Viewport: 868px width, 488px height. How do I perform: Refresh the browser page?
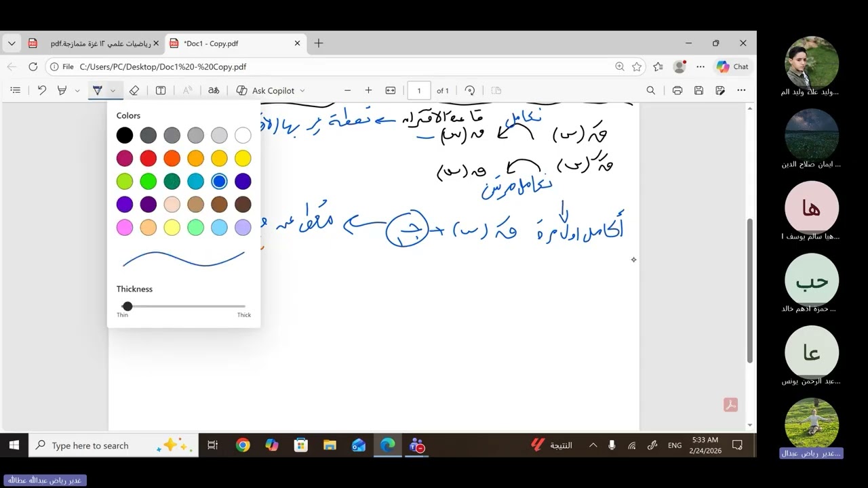pos(33,66)
